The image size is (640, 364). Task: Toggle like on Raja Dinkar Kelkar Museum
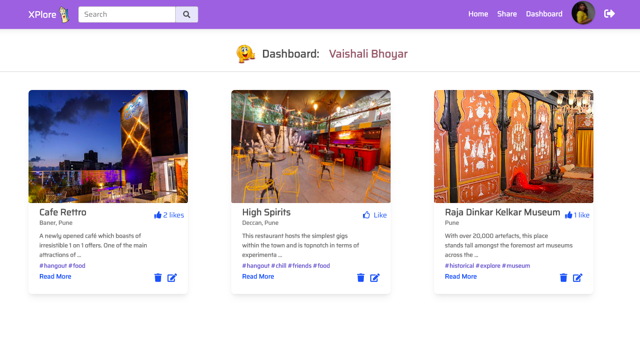pos(577,215)
